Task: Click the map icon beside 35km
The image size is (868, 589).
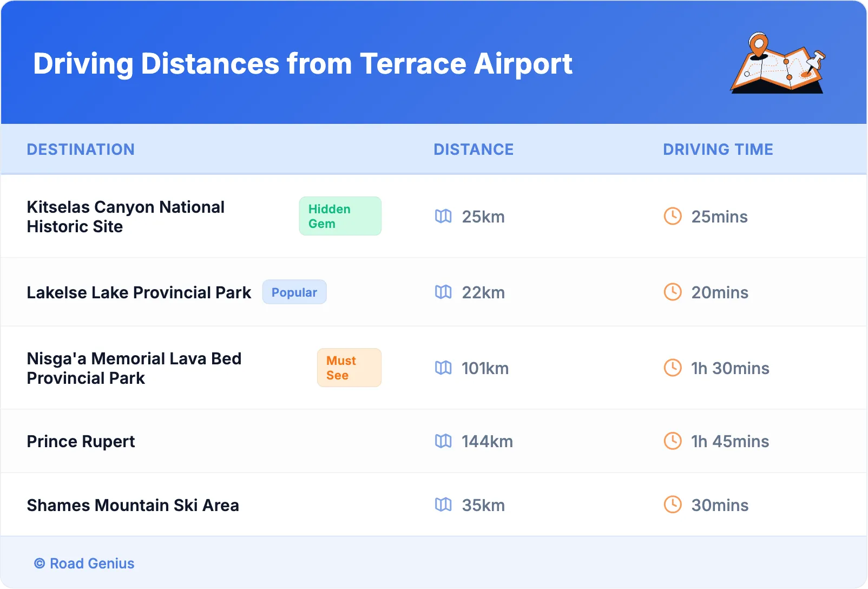Action: pyautogui.click(x=443, y=505)
